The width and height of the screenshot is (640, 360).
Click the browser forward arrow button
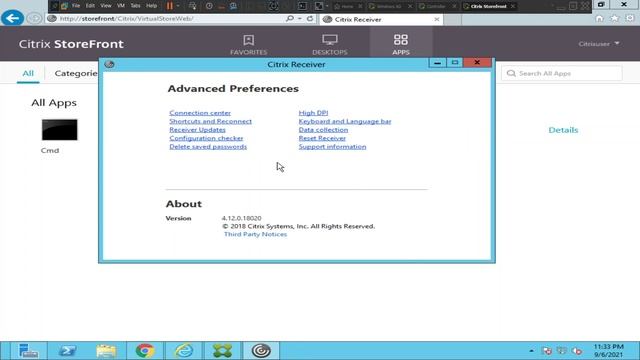[x=34, y=19]
